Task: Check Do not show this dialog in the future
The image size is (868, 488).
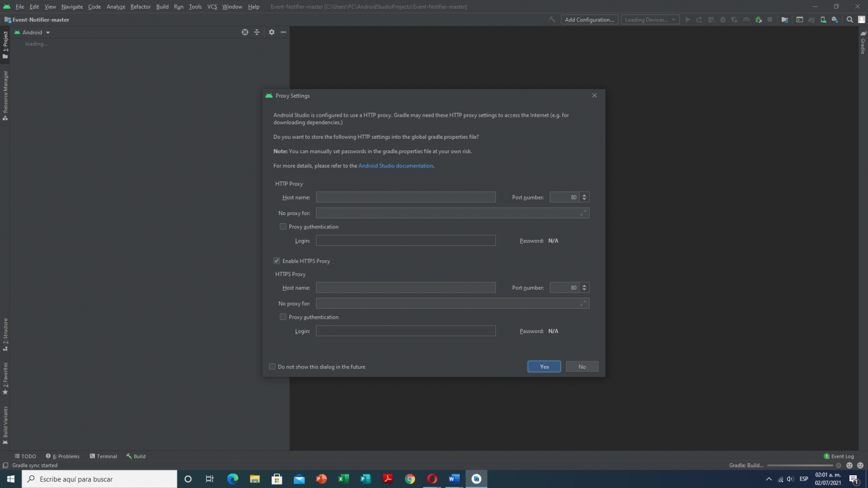Action: point(272,367)
